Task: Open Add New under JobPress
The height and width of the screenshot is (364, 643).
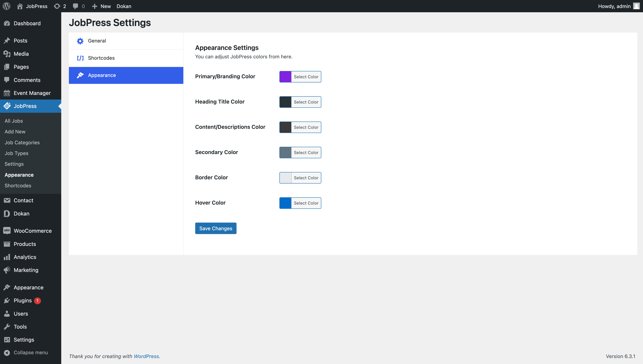Action: point(15,131)
